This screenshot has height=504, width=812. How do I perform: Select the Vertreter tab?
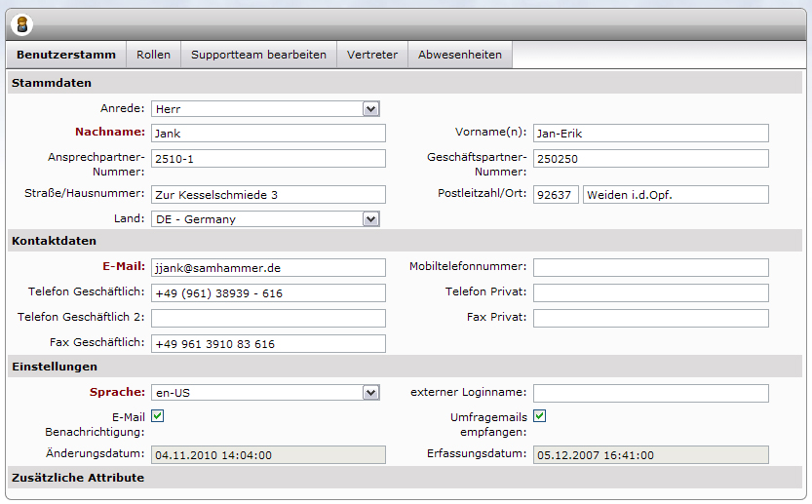[372, 55]
